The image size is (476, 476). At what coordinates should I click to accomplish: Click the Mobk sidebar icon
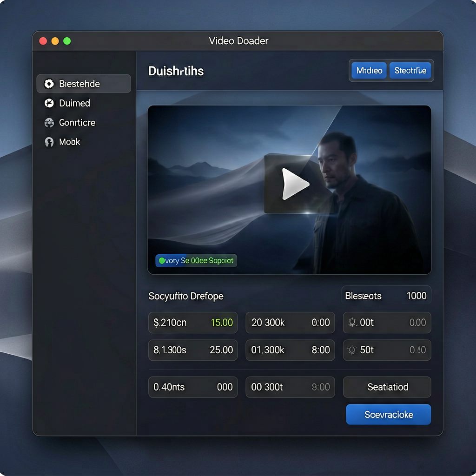tap(49, 142)
